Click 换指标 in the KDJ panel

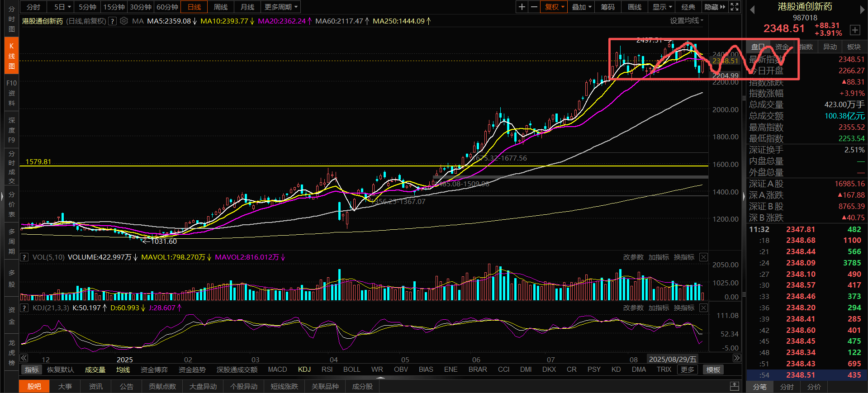[x=684, y=308]
